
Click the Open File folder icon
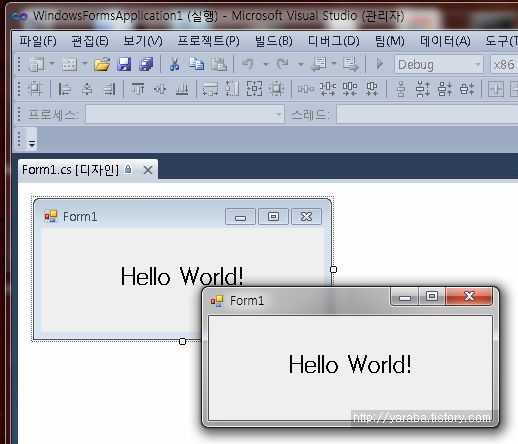click(102, 64)
